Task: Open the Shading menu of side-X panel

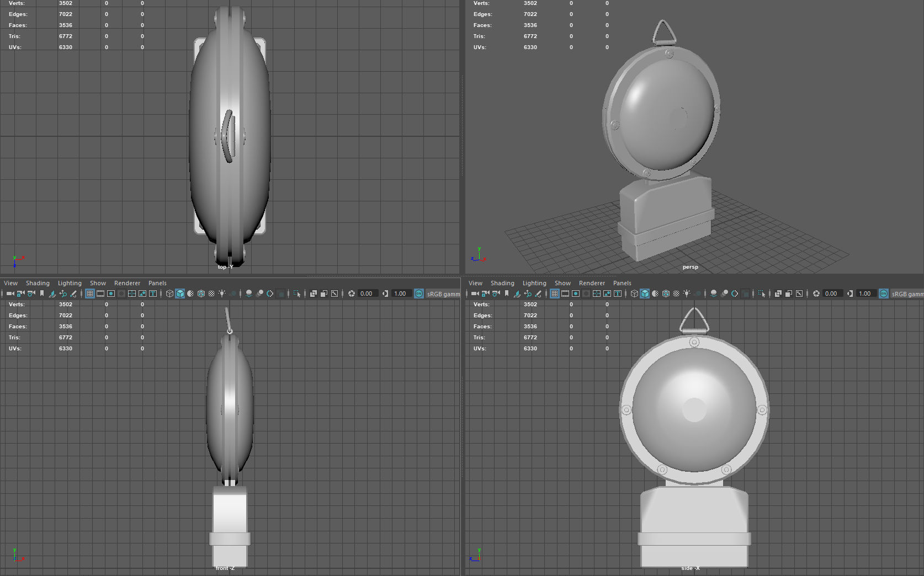Action: (x=502, y=283)
